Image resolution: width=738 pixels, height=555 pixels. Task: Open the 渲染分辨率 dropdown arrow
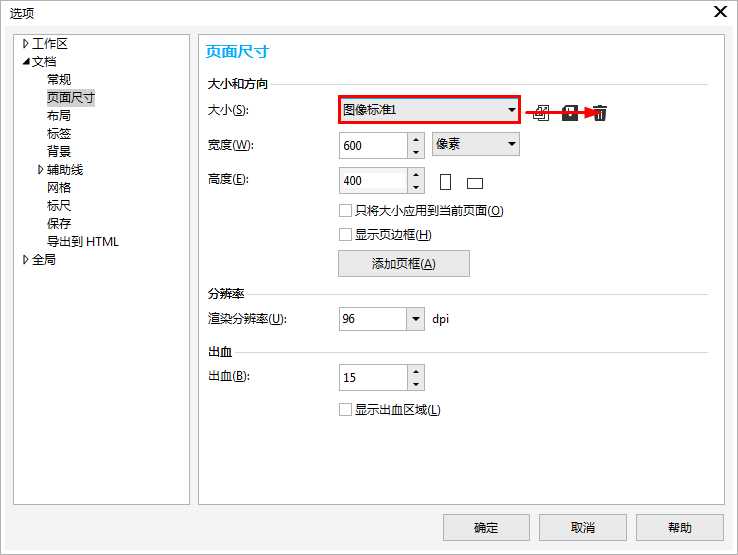415,319
